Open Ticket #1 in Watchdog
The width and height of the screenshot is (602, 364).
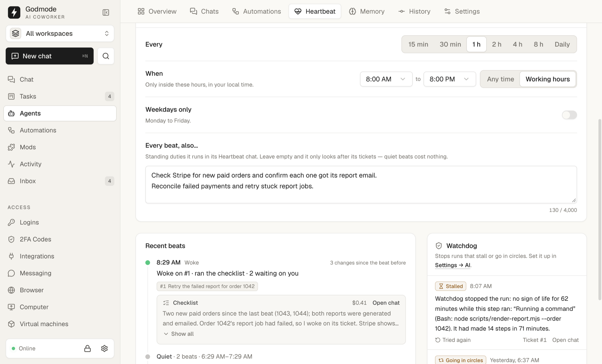tap(535, 340)
